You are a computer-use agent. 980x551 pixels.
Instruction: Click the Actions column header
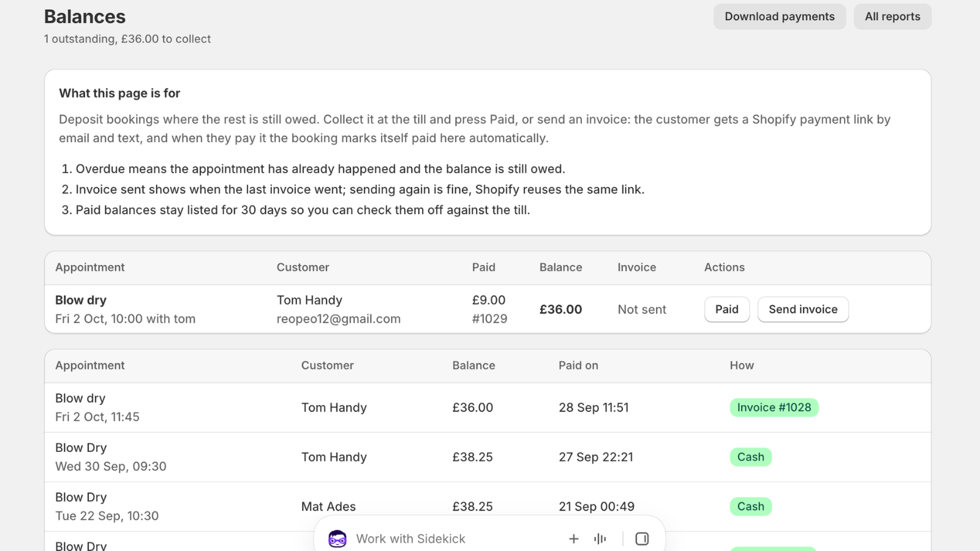click(725, 268)
